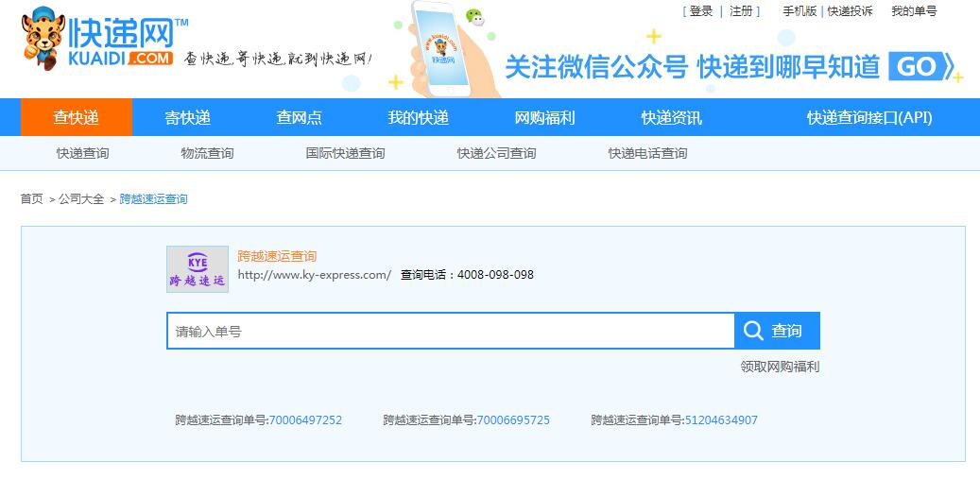Select 快递查询 submenu item
Image resolution: width=980 pixels, height=479 pixels.
point(82,153)
